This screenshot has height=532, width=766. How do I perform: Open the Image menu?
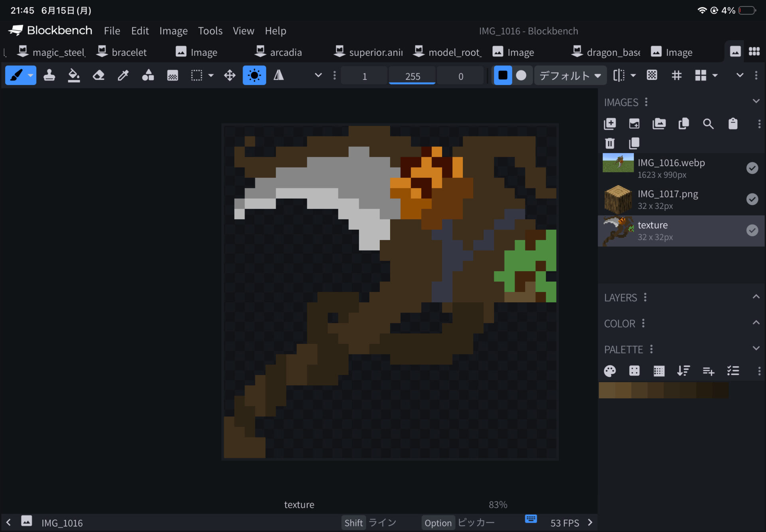pyautogui.click(x=174, y=31)
